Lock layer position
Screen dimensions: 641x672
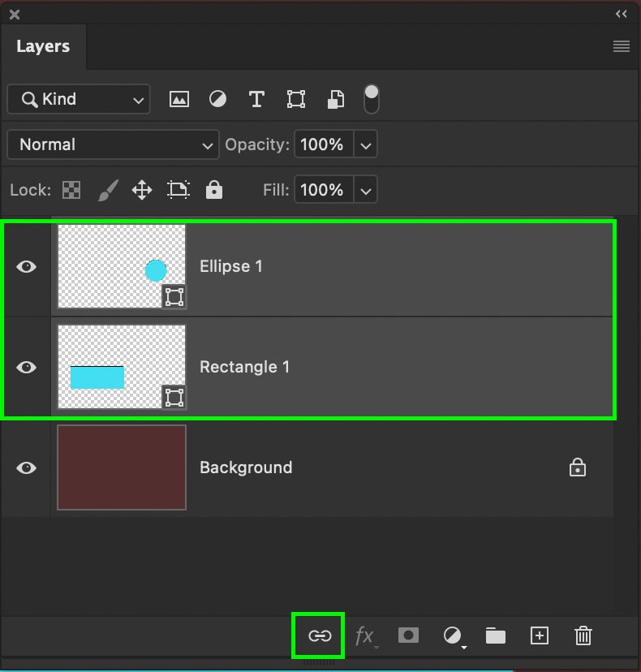142,190
